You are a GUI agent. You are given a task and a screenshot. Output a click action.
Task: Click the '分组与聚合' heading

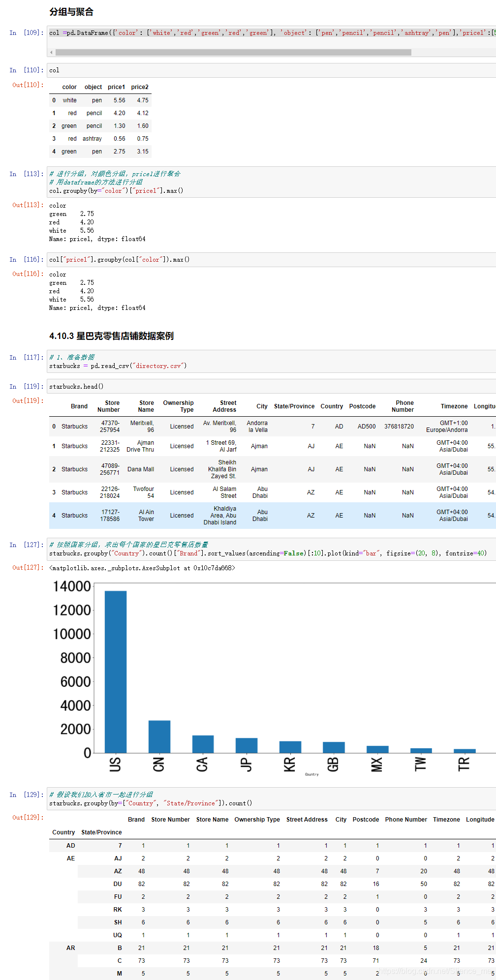tap(71, 12)
